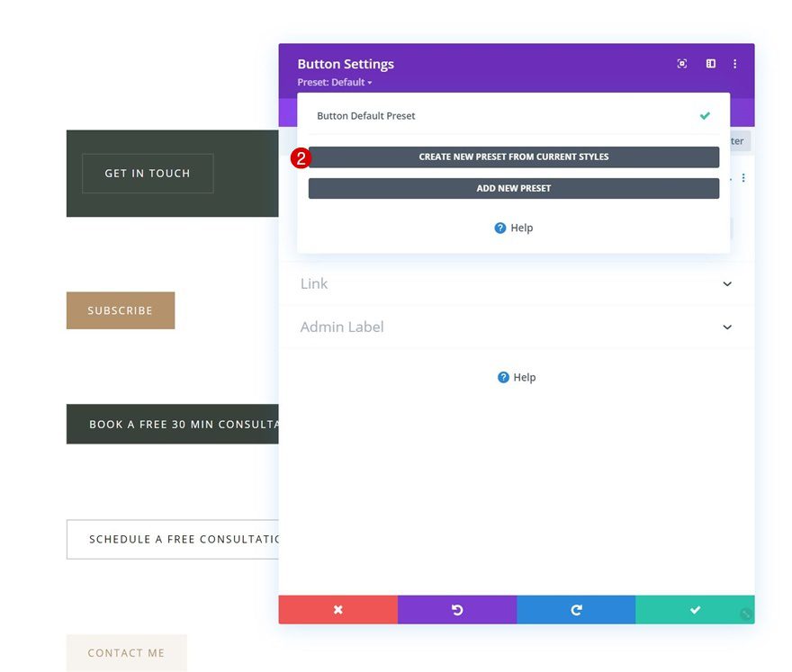
Task: Click the expand modal view icon in header
Action: [709, 63]
